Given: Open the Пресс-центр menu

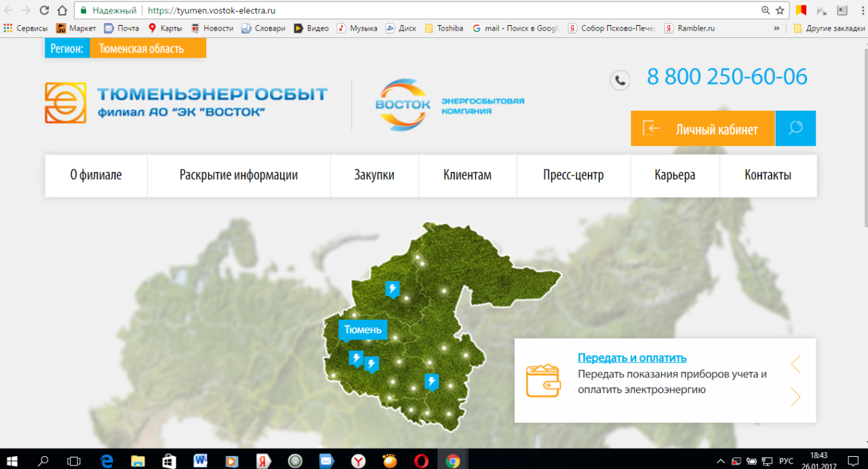Looking at the screenshot, I should pos(574,175).
